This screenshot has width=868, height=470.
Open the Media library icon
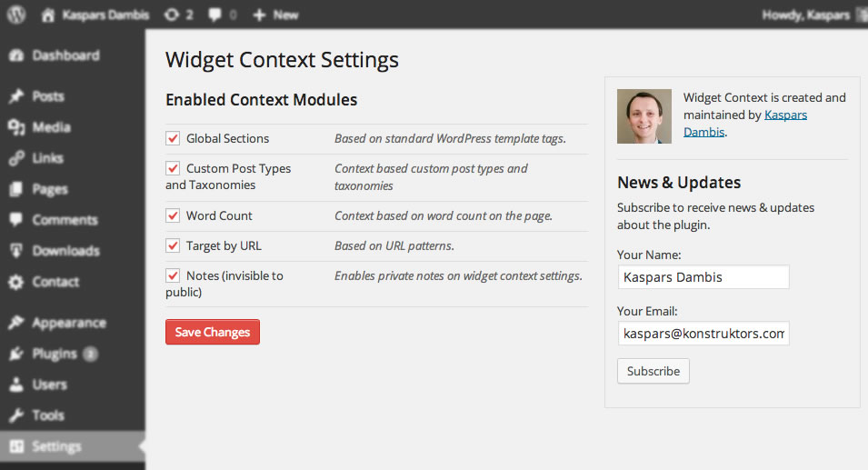[16, 127]
